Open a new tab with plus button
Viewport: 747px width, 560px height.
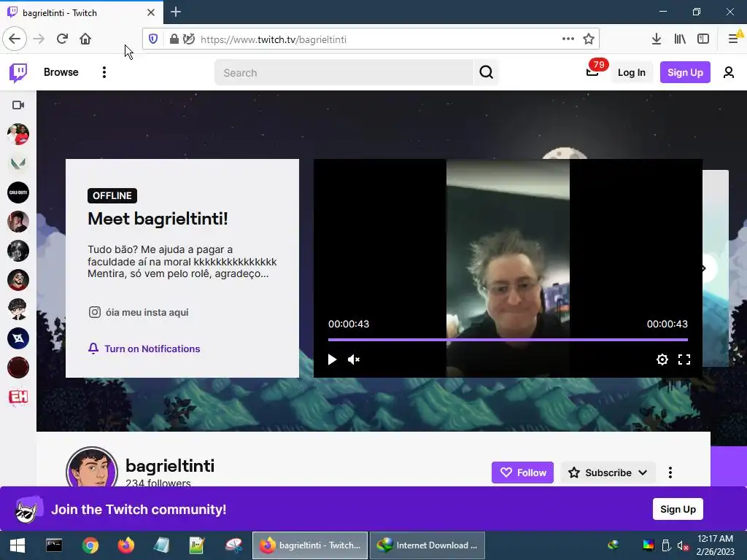pyautogui.click(x=175, y=12)
